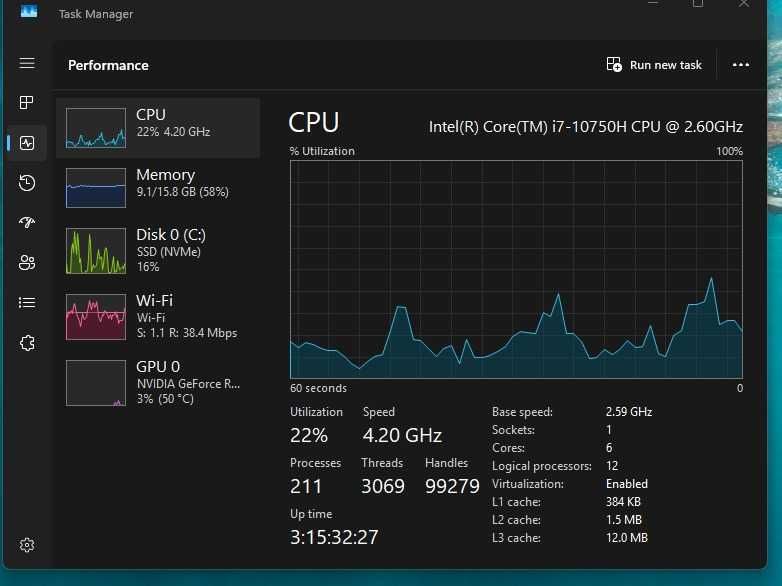The image size is (782, 586).
Task: Click the L3 cache 12.0 MB value
Action: (x=627, y=538)
